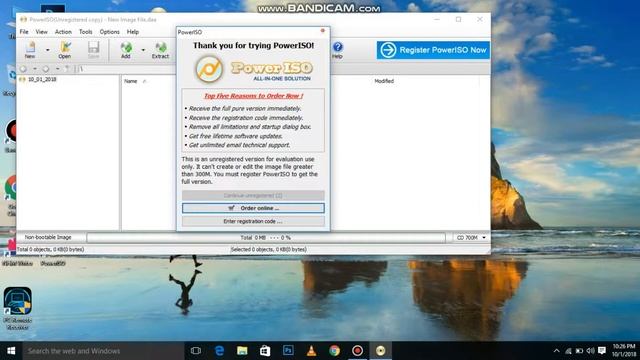Sort by the Name column header
The image size is (640, 360).
(x=131, y=81)
